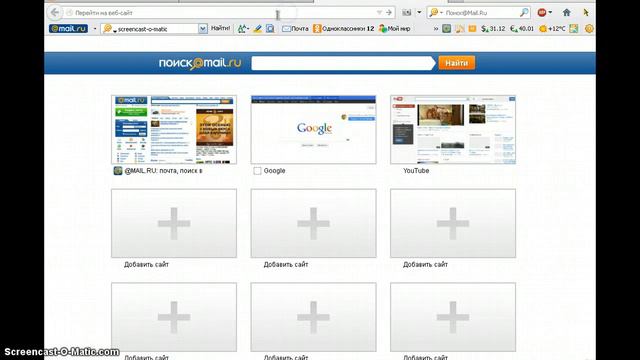Click the screenshot camera toolbar icon
The image size is (640, 360).
click(407, 13)
